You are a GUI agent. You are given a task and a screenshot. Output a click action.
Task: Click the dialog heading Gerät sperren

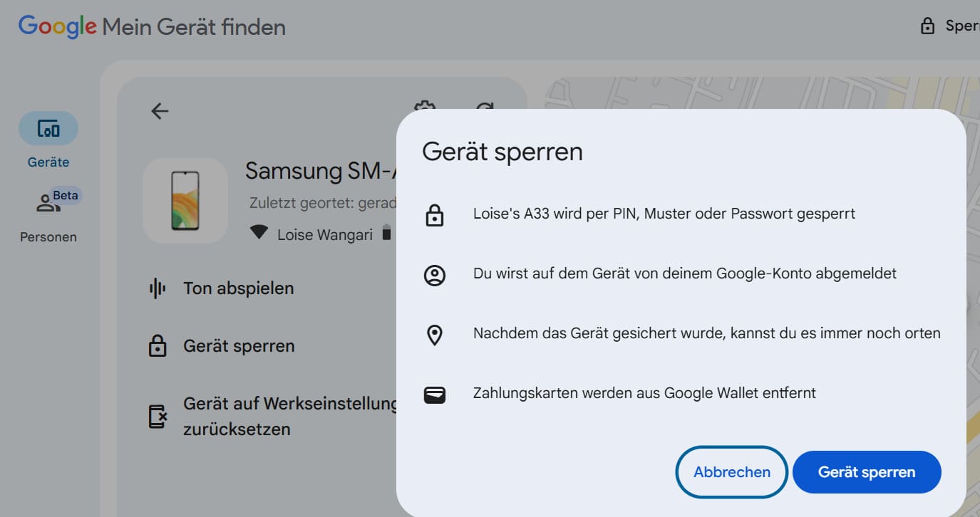(x=502, y=152)
